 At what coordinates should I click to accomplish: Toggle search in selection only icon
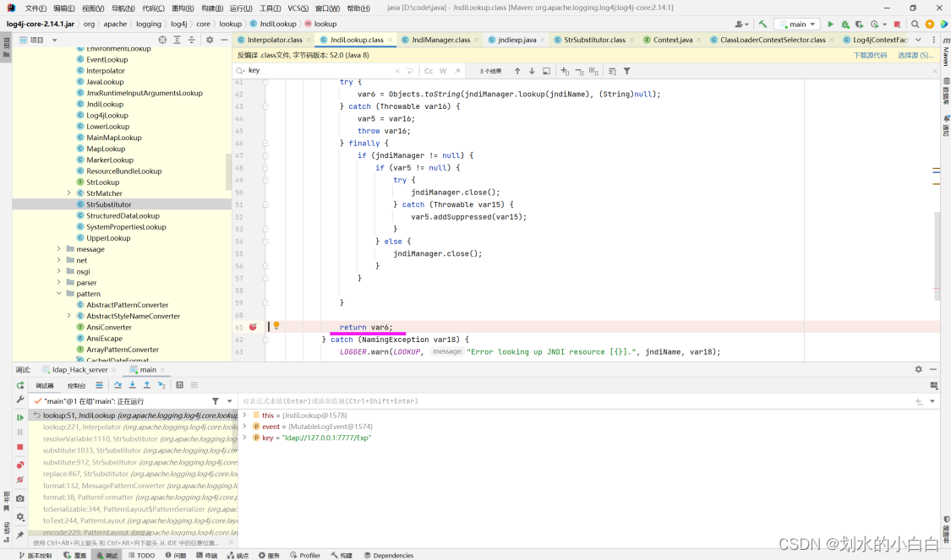tap(546, 71)
